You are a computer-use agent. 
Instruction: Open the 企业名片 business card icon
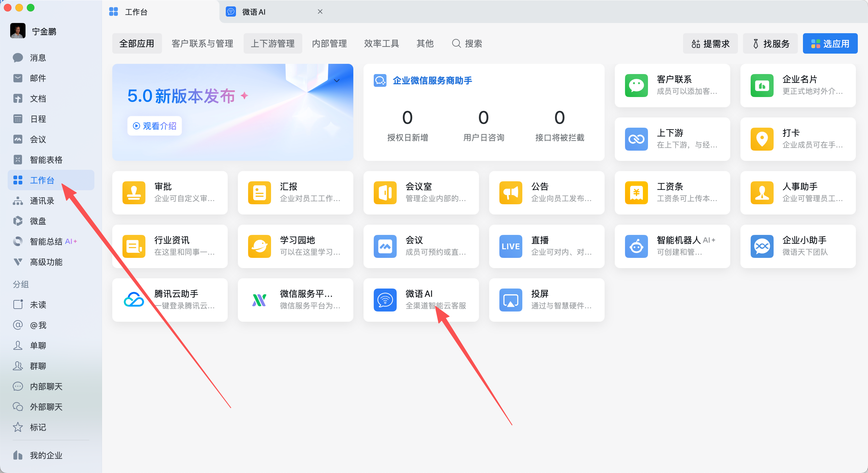tap(762, 85)
